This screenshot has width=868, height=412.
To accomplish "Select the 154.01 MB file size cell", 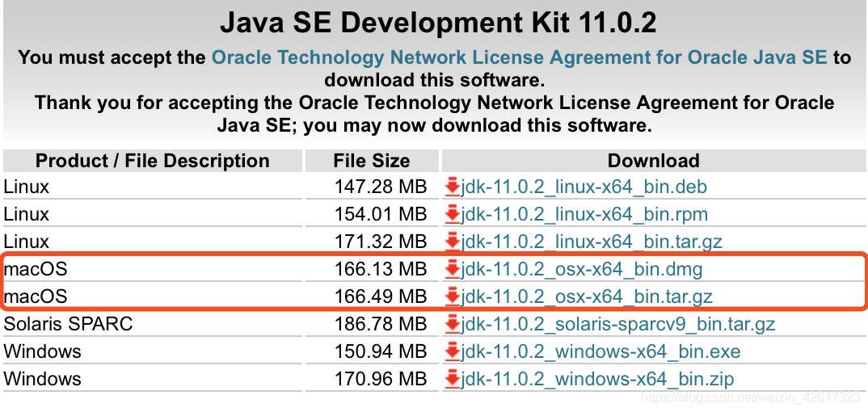I will (372, 214).
